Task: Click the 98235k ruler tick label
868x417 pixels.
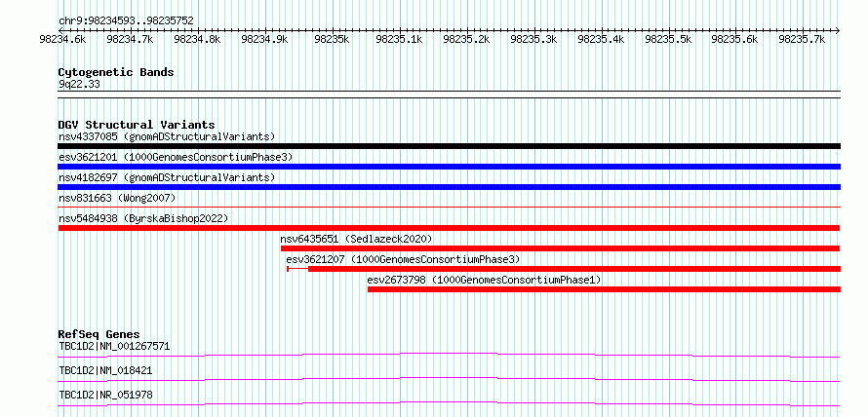Action: coord(332,39)
